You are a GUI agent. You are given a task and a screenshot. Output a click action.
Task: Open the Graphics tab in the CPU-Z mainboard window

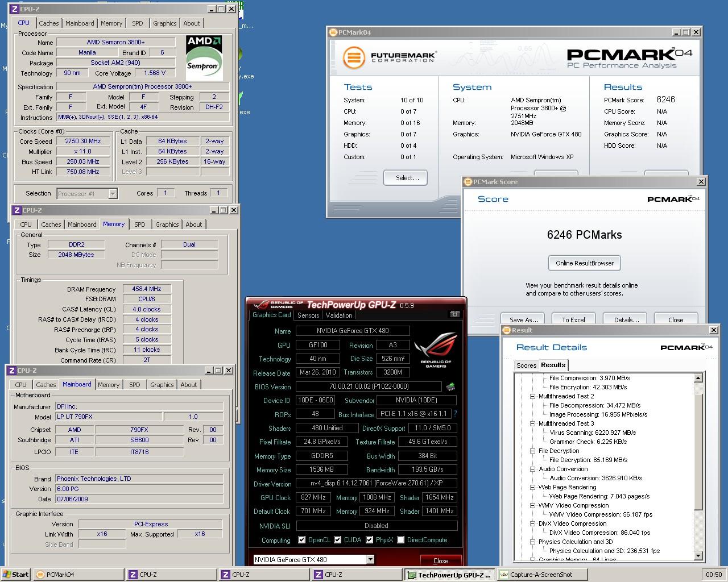tap(162, 385)
